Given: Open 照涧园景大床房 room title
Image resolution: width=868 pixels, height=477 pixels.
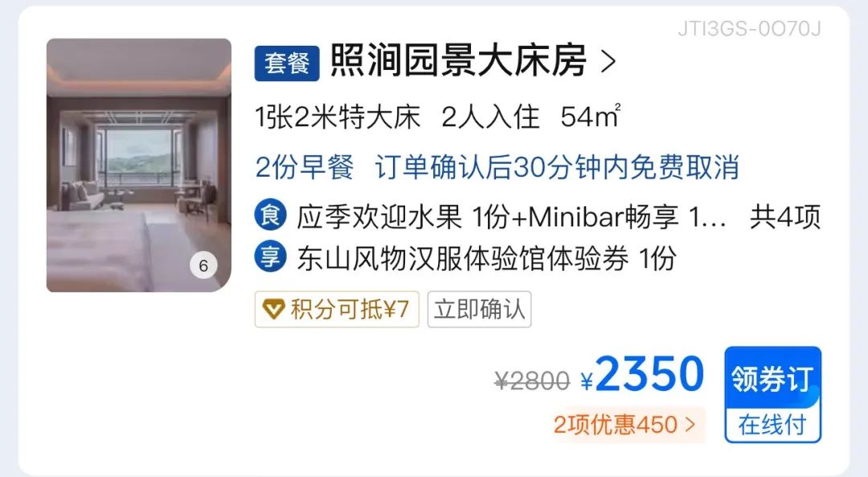Looking at the screenshot, I should pyautogui.click(x=458, y=60).
